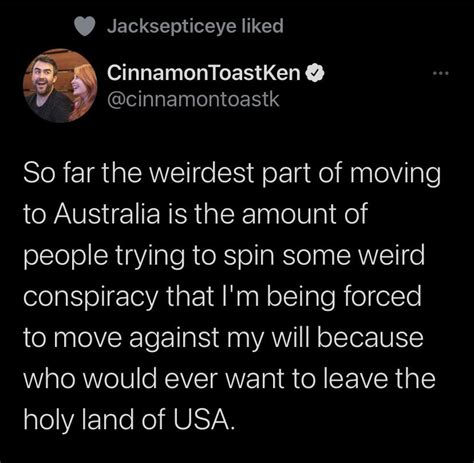Click the line "people trying to spin some weird"
The image size is (474, 463).
pyautogui.click(x=224, y=257)
